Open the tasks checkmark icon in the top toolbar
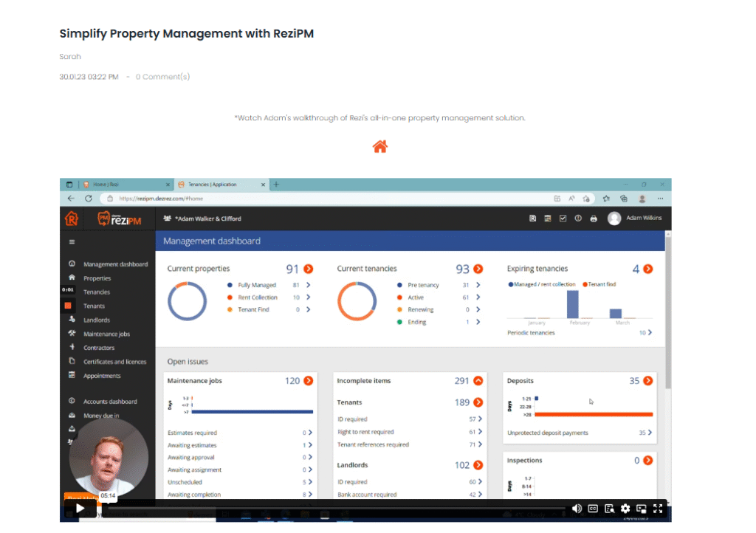Viewport: 756px width, 533px height. pos(563,219)
